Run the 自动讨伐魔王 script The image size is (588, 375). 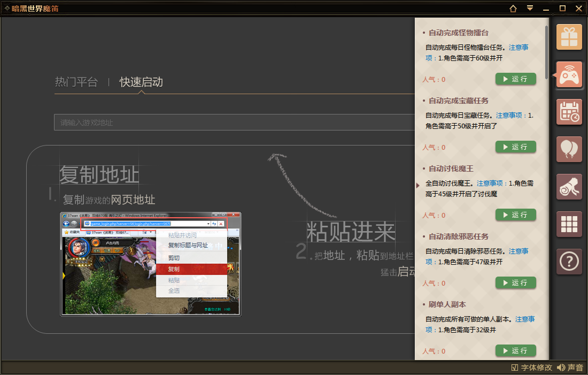pos(516,215)
